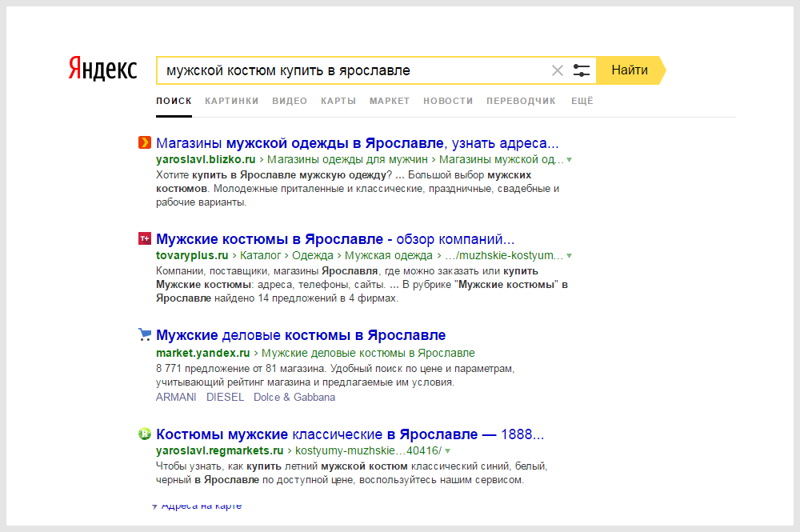
Task: Open the Новости tab
Action: [x=448, y=101]
